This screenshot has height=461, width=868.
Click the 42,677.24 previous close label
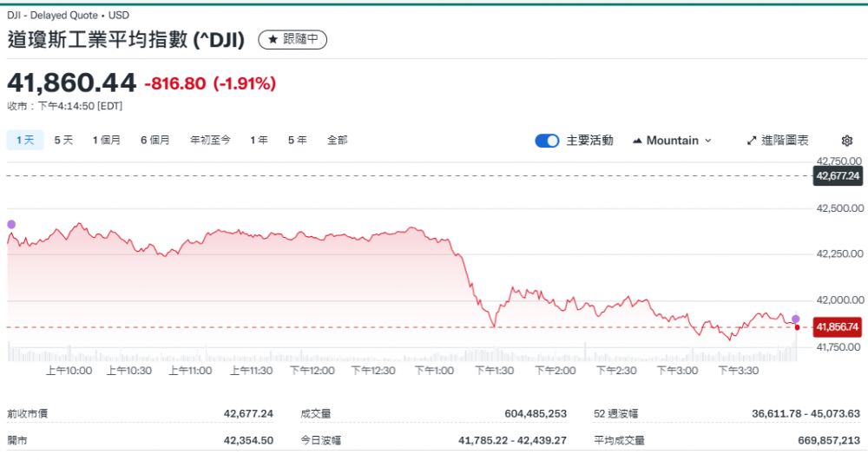point(837,176)
